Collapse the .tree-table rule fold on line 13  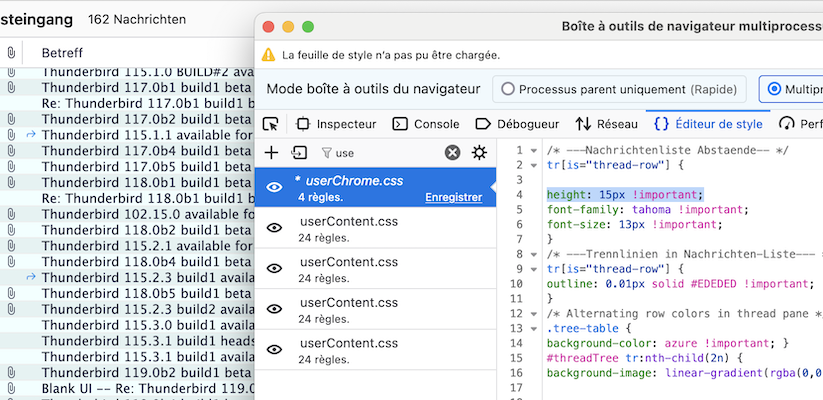[534, 329]
